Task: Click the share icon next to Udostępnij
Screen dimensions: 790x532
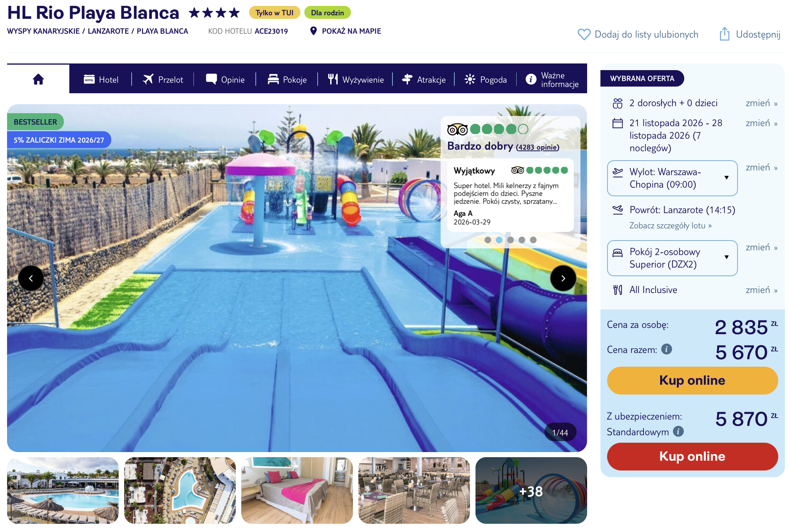Action: pyautogui.click(x=725, y=34)
